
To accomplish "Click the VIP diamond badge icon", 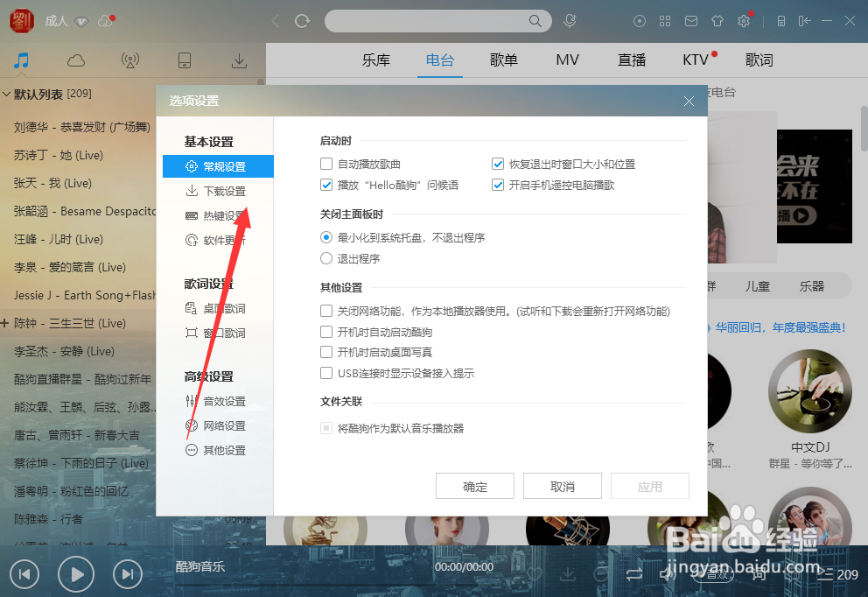I will (81, 22).
